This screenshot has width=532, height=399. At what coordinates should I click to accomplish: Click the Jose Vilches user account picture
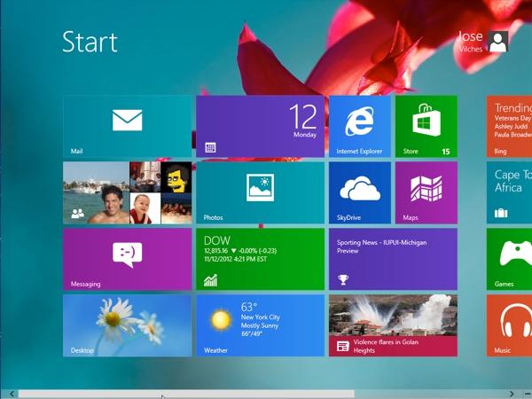coord(497,42)
